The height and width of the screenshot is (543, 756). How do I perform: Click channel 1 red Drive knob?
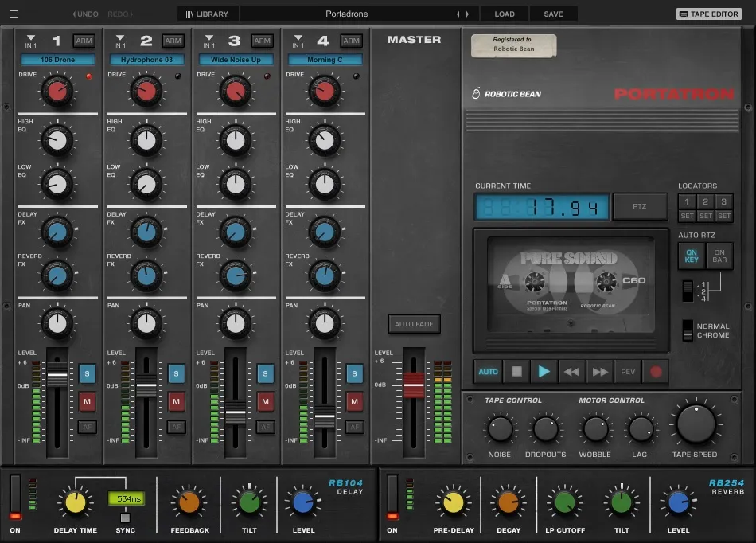tap(57, 91)
